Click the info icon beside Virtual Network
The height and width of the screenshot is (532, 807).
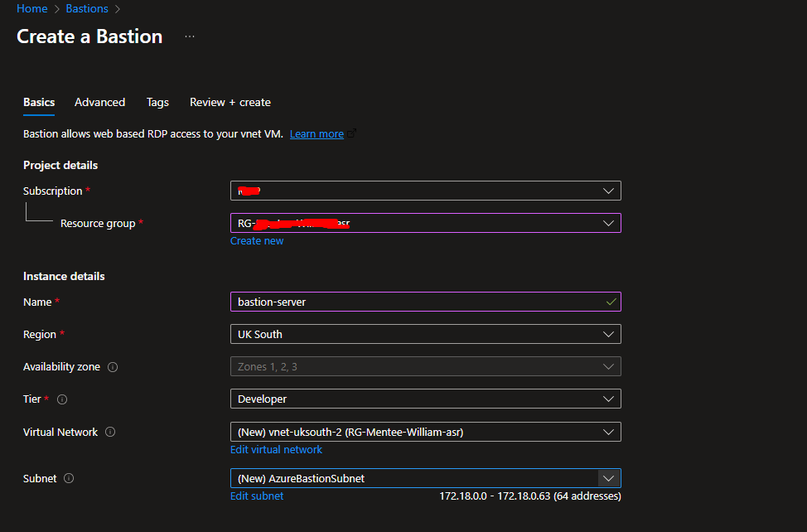pyautogui.click(x=110, y=432)
